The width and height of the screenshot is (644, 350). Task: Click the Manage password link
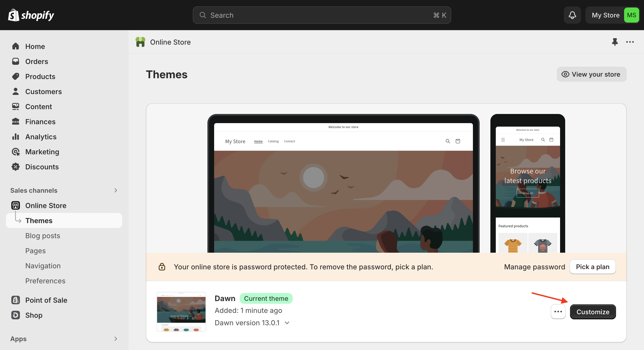click(x=535, y=266)
